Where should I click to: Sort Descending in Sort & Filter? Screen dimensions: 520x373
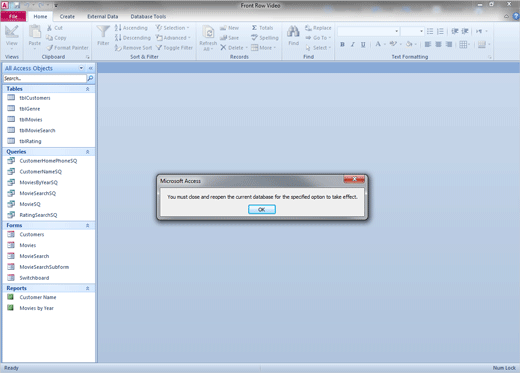click(x=133, y=38)
